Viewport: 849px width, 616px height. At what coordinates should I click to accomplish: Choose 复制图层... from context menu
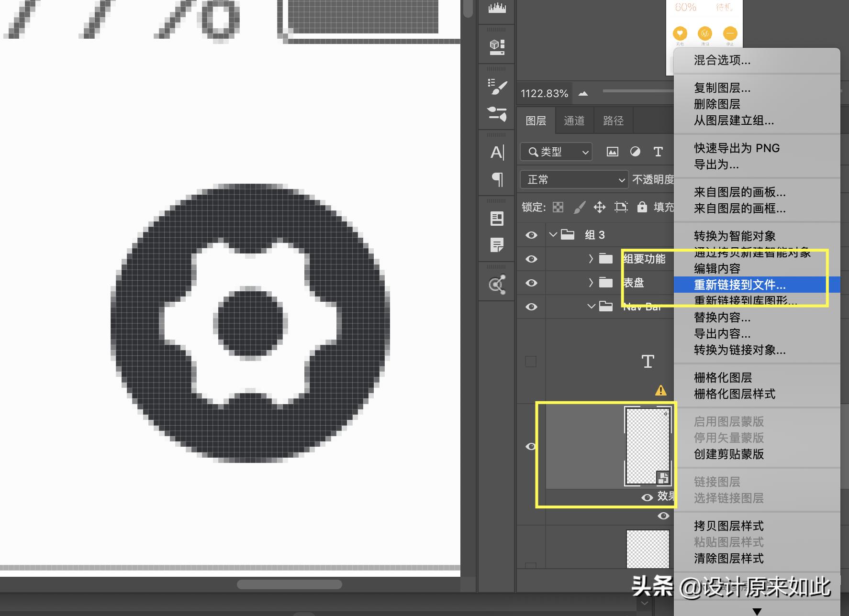click(x=757, y=88)
